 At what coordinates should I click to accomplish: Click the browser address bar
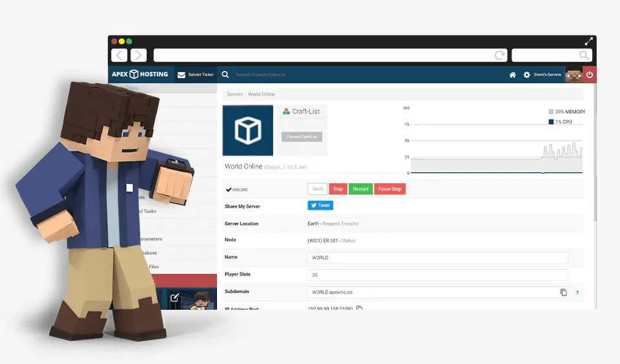point(330,56)
